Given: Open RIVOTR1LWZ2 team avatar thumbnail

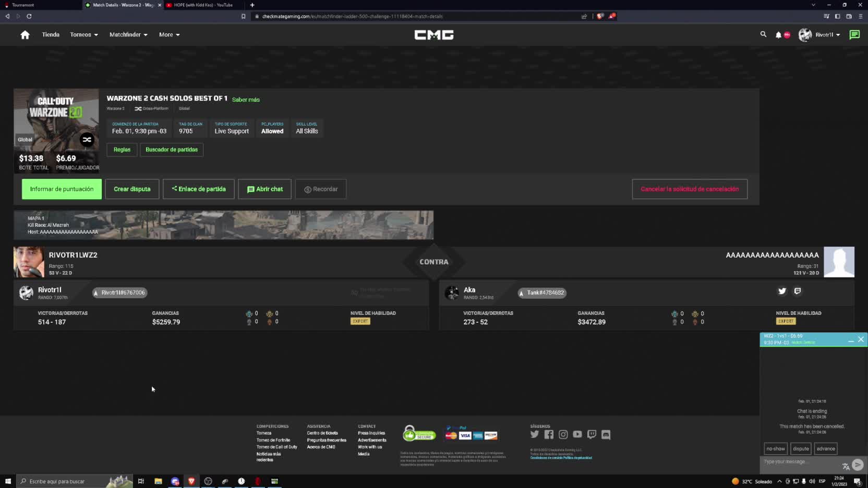Looking at the screenshot, I should coord(29,262).
